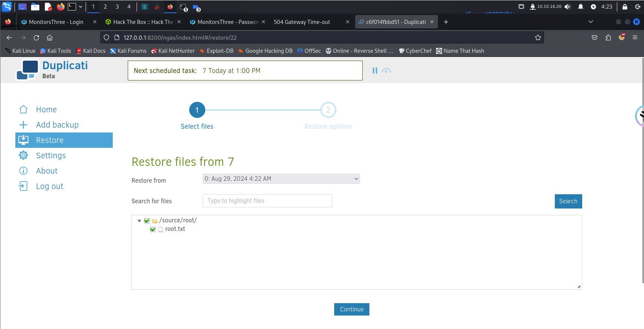The image size is (644, 329).
Task: Click the pause icon beside scheduled task
Action: click(x=375, y=71)
